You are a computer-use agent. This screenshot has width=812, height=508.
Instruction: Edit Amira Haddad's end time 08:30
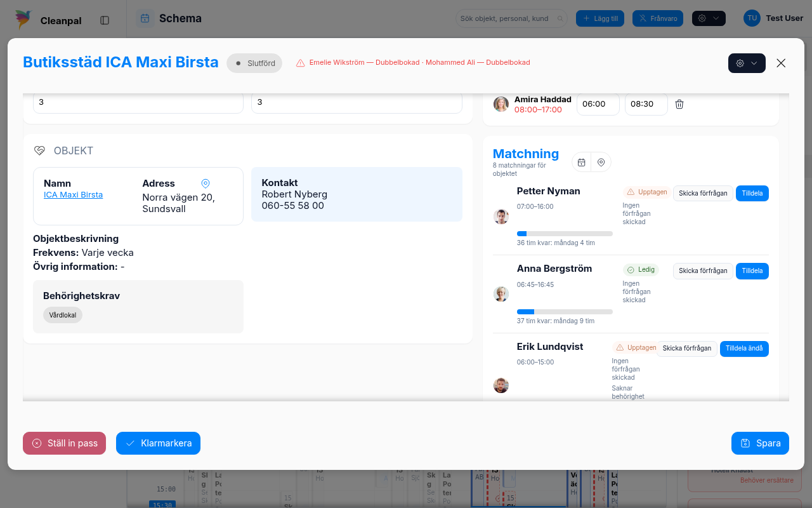[646, 104]
